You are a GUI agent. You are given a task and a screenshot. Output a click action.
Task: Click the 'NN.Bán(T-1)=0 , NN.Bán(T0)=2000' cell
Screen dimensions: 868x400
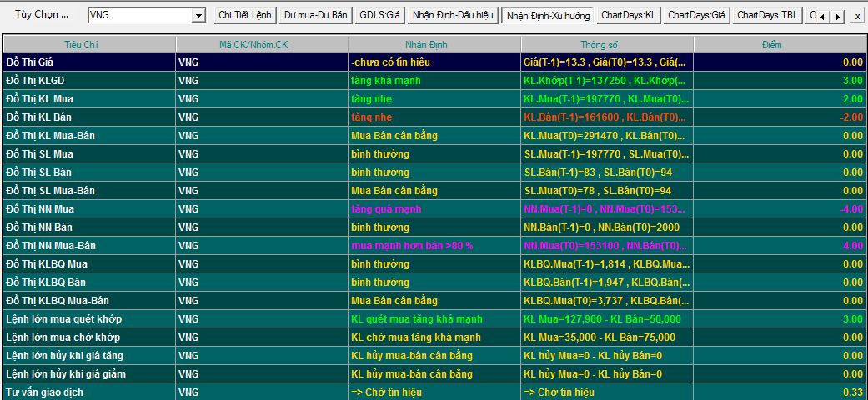[x=607, y=227]
